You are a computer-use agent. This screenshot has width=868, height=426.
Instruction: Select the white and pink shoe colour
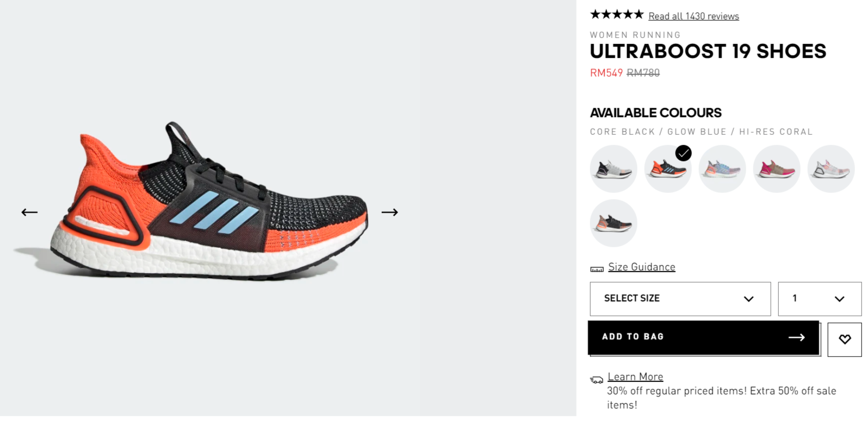click(x=831, y=169)
